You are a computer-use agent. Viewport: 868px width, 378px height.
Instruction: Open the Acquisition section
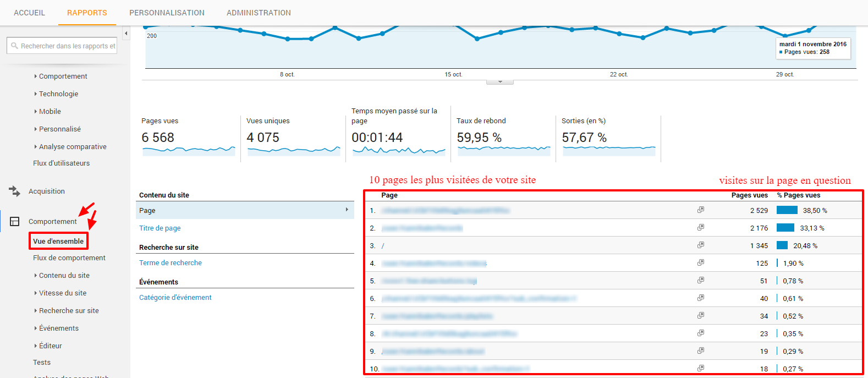click(47, 191)
